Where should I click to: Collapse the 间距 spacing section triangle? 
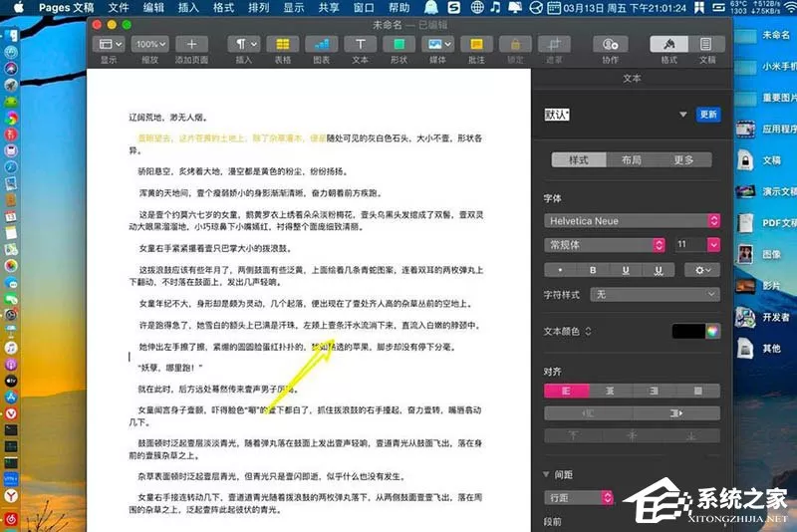click(546, 474)
